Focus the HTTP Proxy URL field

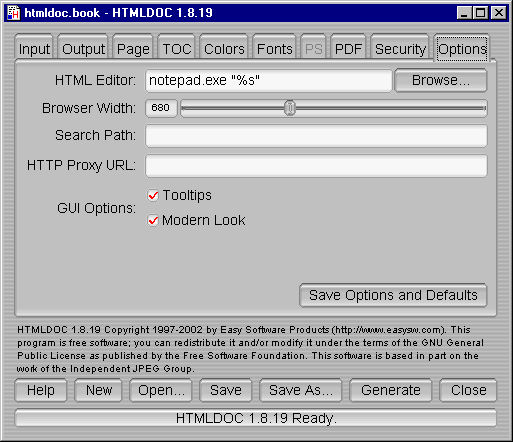point(316,166)
